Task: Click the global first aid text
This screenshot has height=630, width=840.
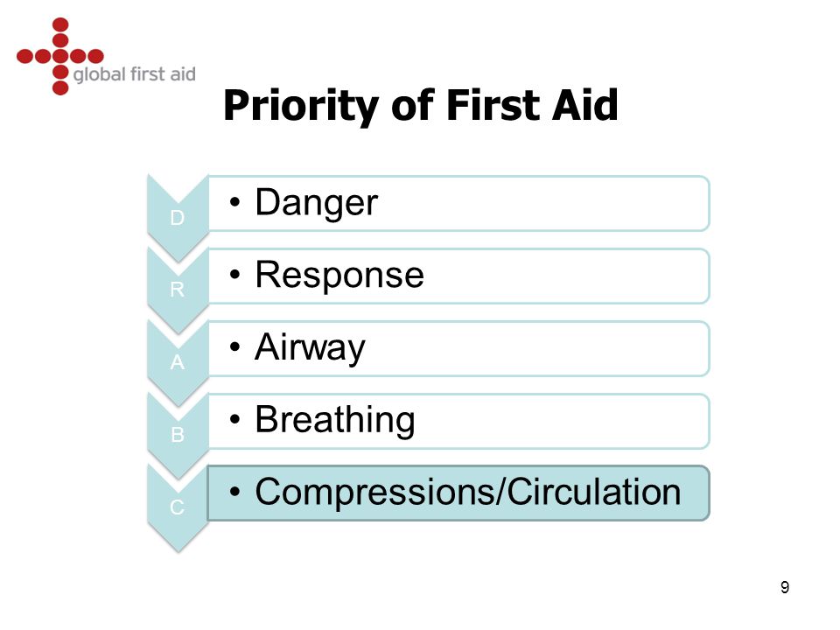Action: [135, 74]
